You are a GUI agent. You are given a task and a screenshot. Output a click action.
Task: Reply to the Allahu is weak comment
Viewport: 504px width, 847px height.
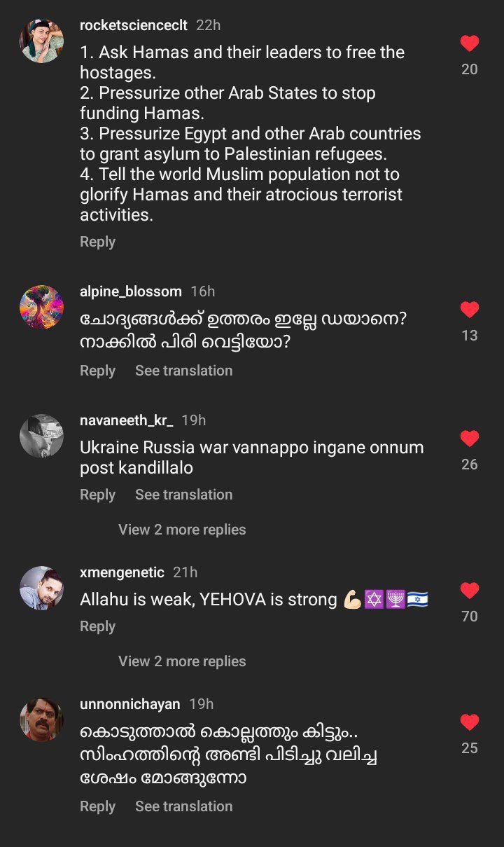click(x=97, y=626)
